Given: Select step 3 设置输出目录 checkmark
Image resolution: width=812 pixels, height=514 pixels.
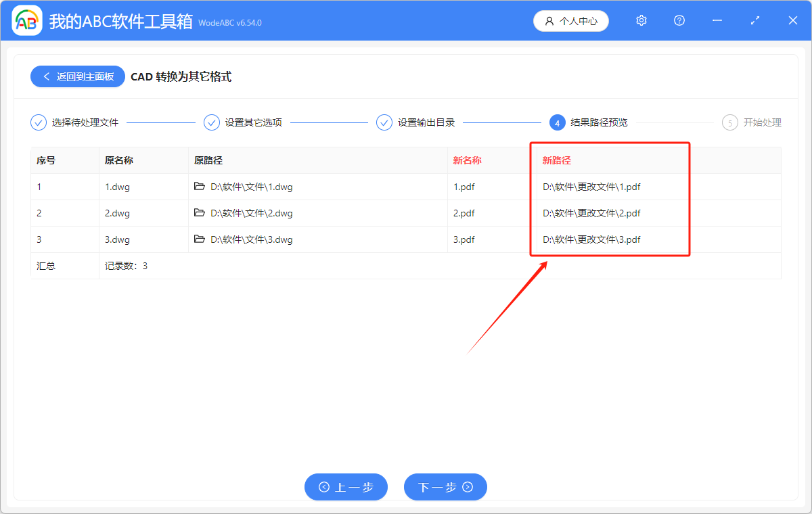Looking at the screenshot, I should click(384, 122).
